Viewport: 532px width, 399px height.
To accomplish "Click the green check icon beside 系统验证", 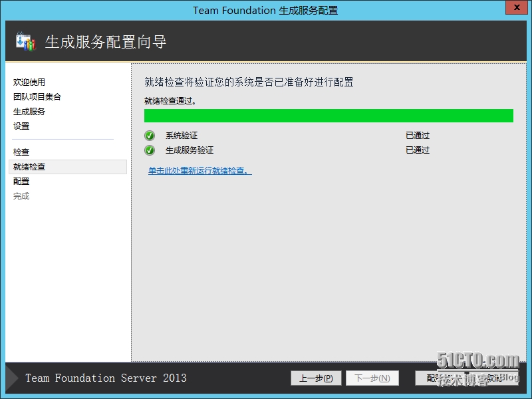I will (x=149, y=136).
